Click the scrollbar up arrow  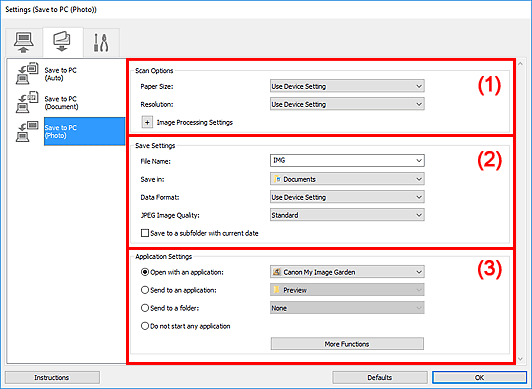tap(520, 63)
